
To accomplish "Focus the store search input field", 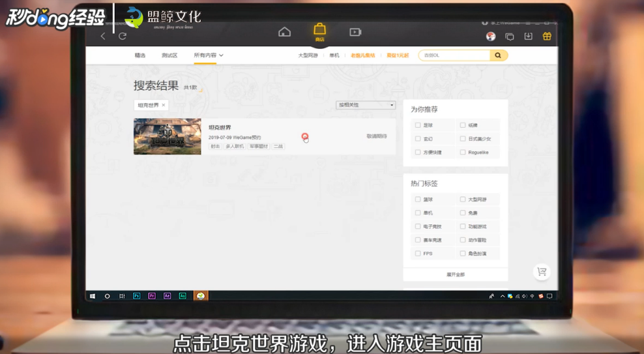I will point(454,55).
